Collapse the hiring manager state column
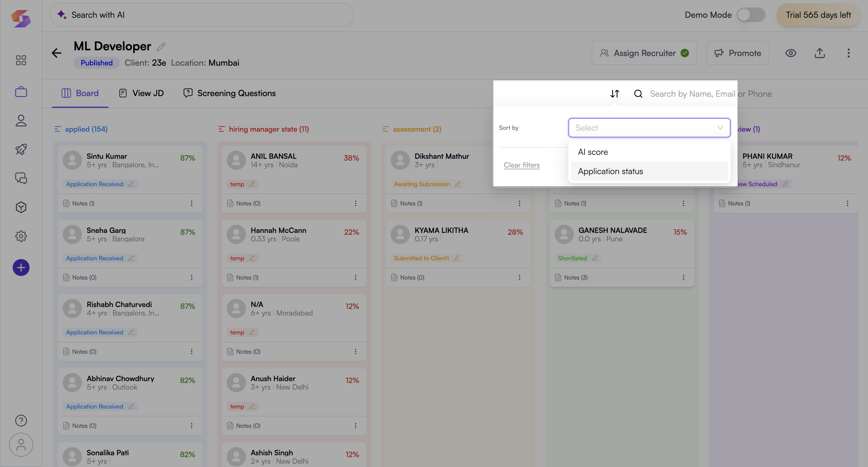 click(222, 129)
